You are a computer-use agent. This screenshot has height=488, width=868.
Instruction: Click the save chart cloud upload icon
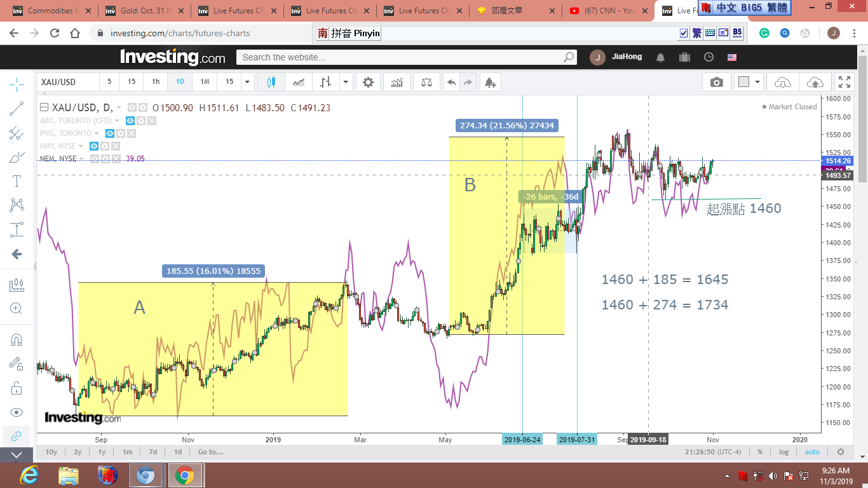815,82
